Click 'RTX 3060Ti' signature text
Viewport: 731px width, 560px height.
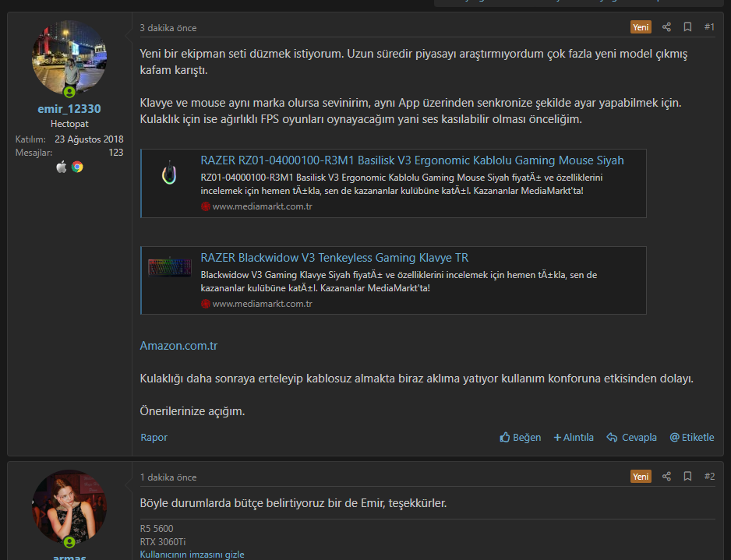(x=163, y=542)
